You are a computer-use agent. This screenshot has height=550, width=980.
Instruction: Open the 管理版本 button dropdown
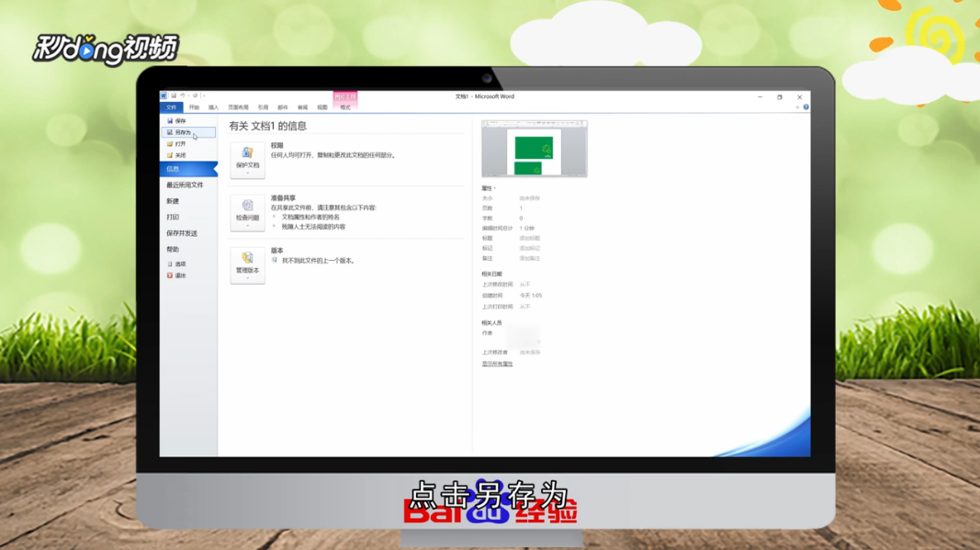(247, 265)
